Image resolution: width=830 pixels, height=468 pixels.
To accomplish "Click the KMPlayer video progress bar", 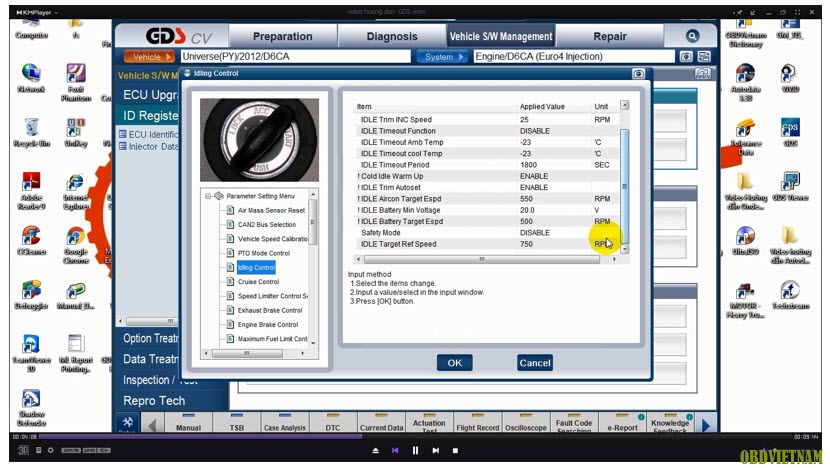I will click(415, 437).
